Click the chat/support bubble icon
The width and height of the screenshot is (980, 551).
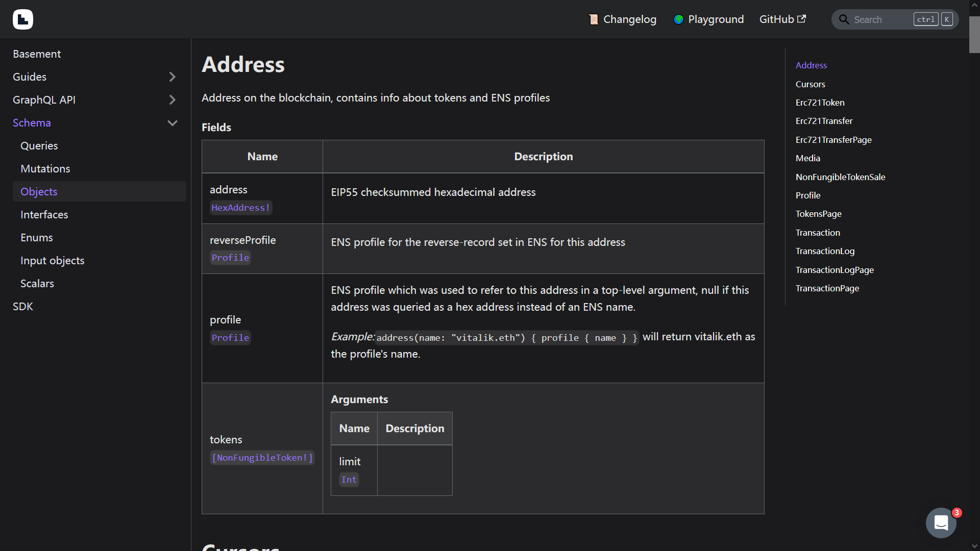(942, 522)
